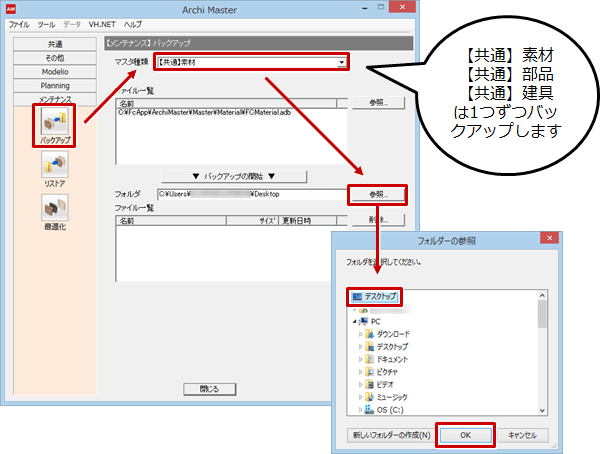601x454 pixels.
Task: Select the バックアップ (Backup) icon in sidebar
Action: click(54, 124)
